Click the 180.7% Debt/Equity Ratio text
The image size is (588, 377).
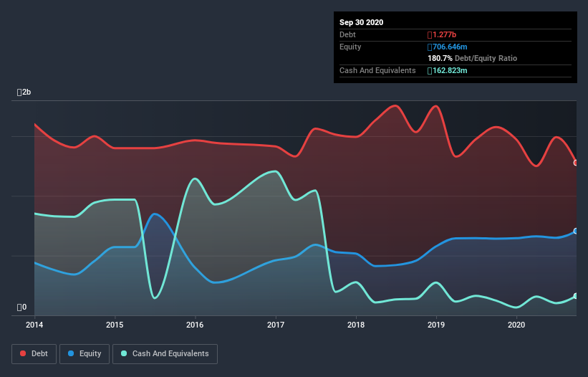pyautogui.click(x=472, y=59)
